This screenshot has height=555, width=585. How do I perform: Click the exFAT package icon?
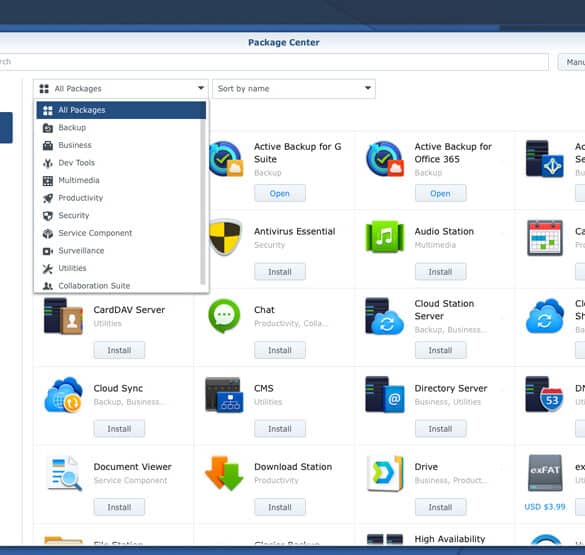coord(545,473)
